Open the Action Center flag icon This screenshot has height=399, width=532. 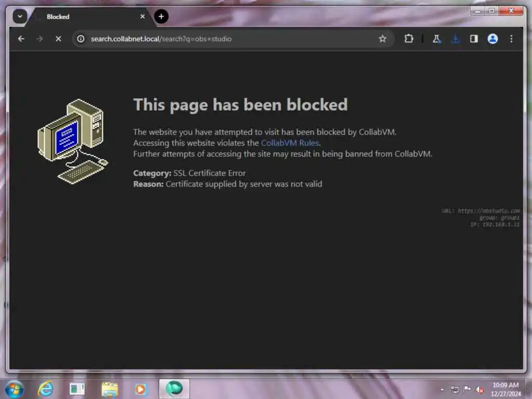point(467,390)
